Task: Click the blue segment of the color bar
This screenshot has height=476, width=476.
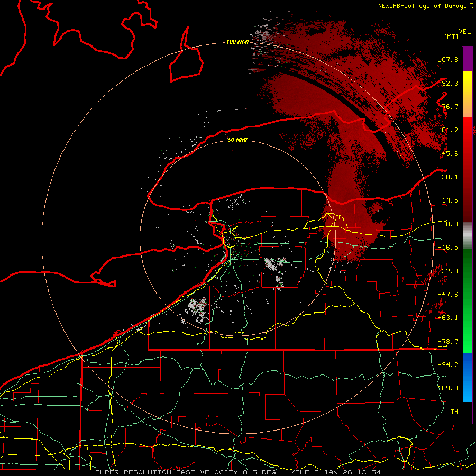Action: click(x=467, y=377)
